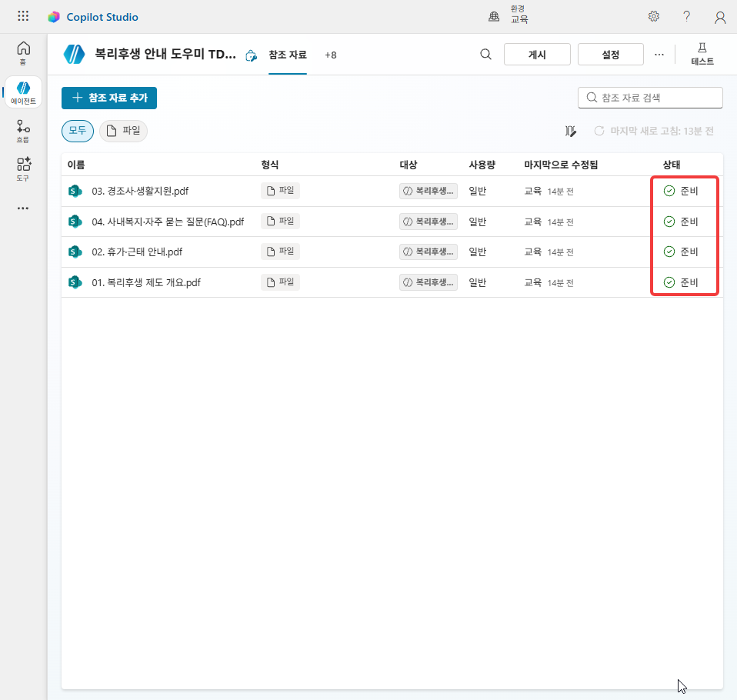Click 14분 전 in 01. 복리후생 row
This screenshot has height=700, width=737.
[560, 282]
